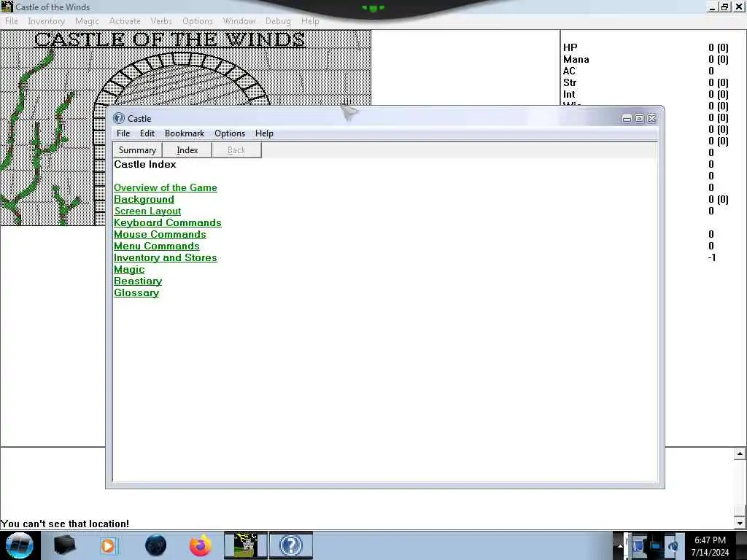Viewport: 747px width, 560px height.
Task: Open the Background help topic
Action: click(x=144, y=200)
